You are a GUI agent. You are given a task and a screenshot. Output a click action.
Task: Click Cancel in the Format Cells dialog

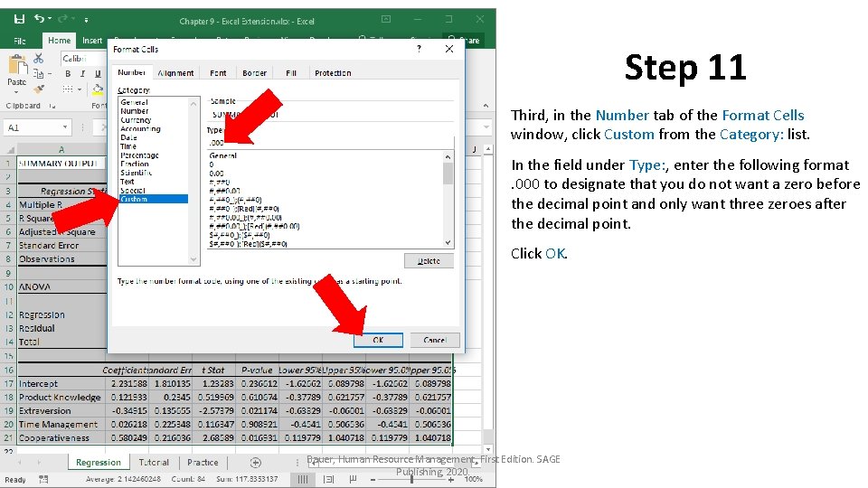tap(435, 340)
